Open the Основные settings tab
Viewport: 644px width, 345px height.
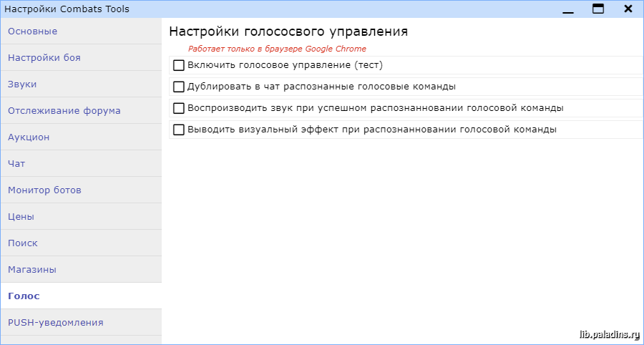pos(82,31)
